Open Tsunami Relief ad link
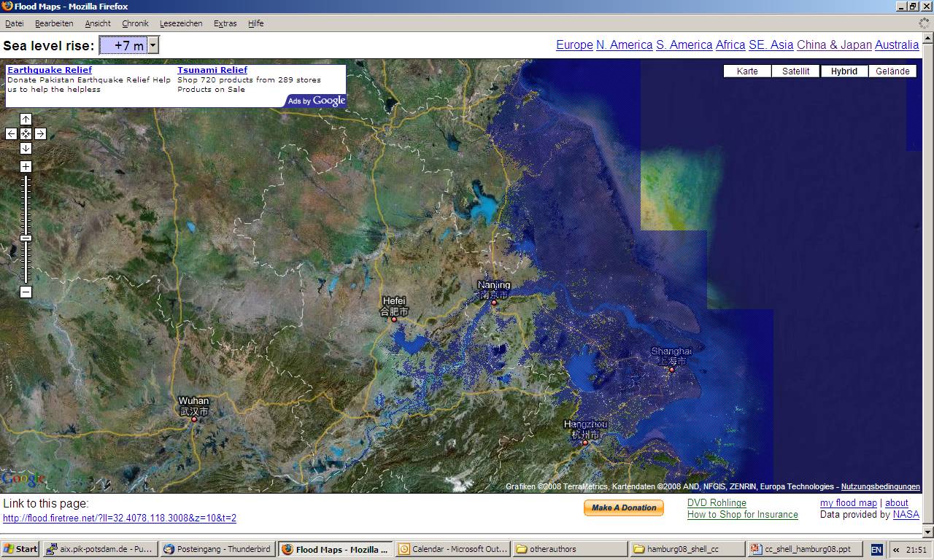 click(212, 70)
